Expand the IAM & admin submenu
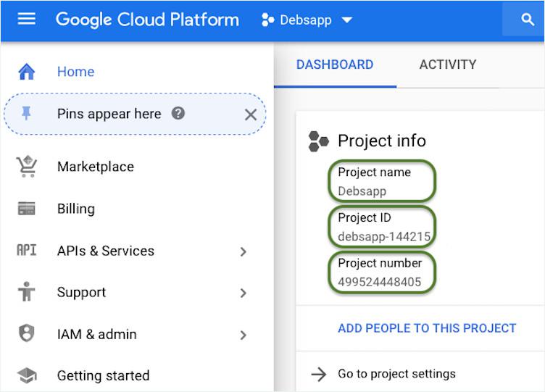Image resolution: width=545 pixels, height=392 pixels. [x=244, y=335]
